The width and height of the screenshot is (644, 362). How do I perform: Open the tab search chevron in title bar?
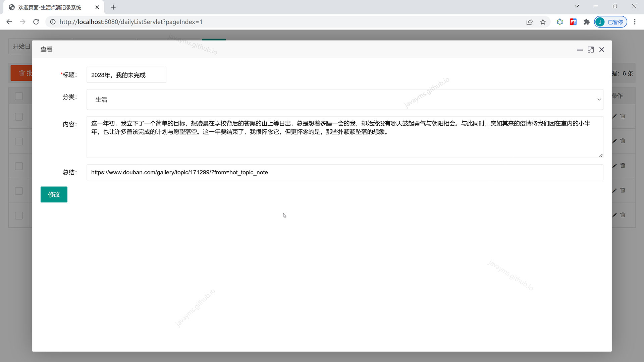click(577, 6)
